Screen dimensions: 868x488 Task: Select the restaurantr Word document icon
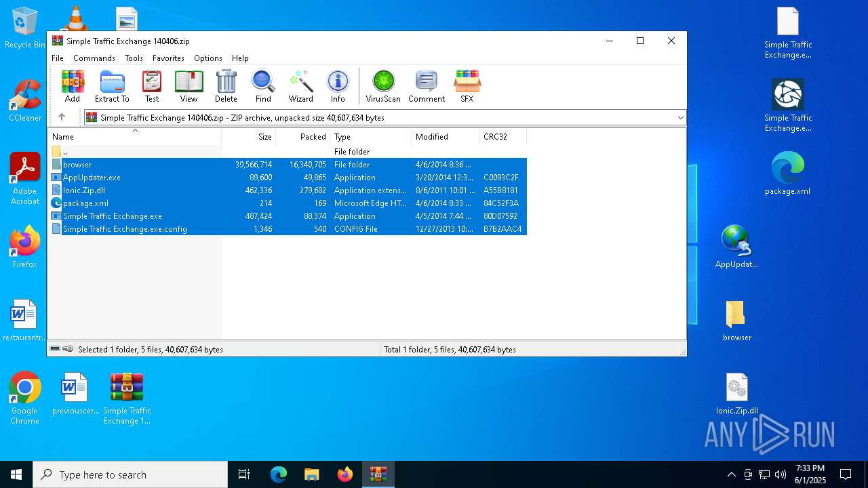point(24,321)
